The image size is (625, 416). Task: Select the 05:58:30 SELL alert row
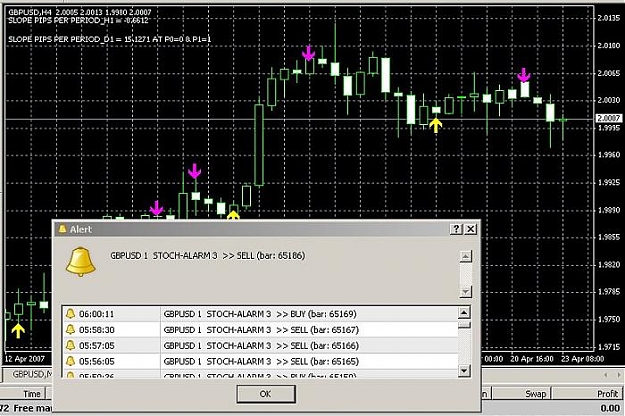[260, 330]
